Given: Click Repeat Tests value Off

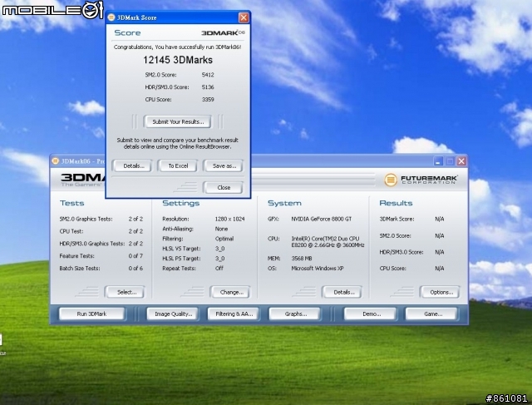Looking at the screenshot, I should [219, 268].
